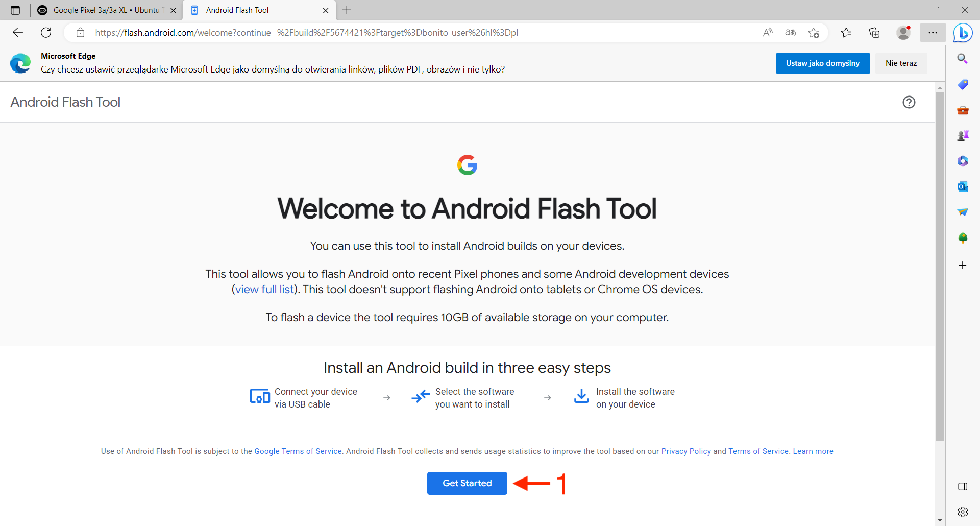Open the Bing Copilot sidebar icon
The height and width of the screenshot is (526, 980).
[x=963, y=33]
